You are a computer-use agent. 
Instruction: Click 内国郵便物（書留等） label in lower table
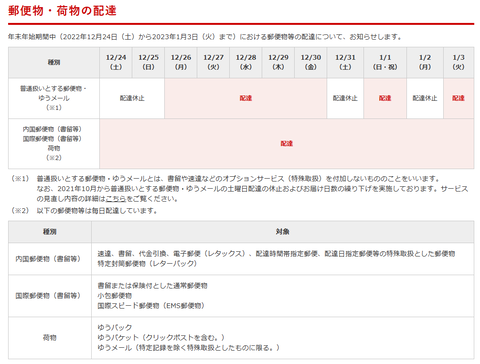tap(49, 259)
